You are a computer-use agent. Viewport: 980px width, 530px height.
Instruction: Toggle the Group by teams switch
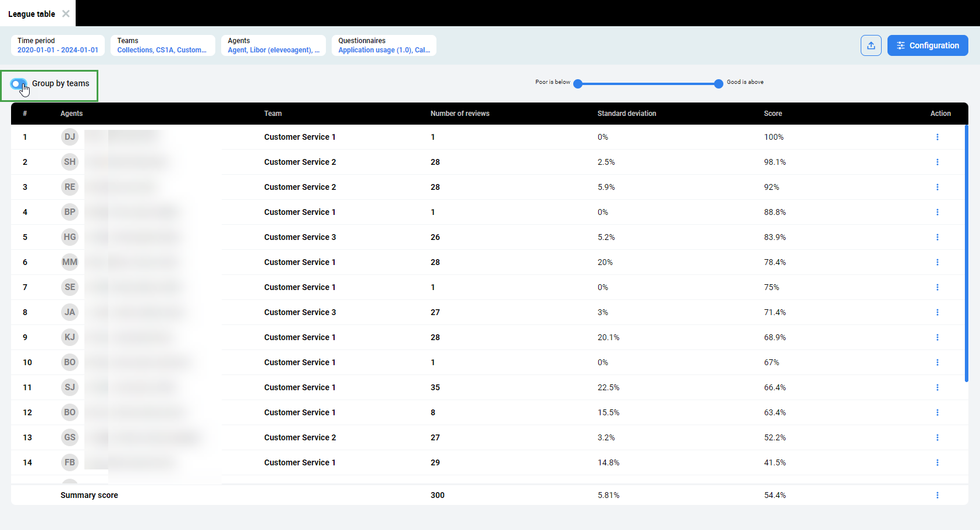[19, 84]
